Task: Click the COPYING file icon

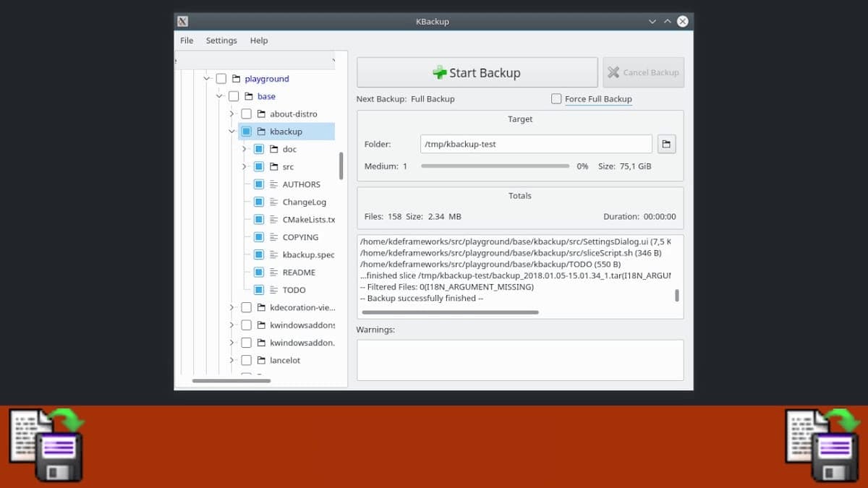Action: (x=273, y=237)
